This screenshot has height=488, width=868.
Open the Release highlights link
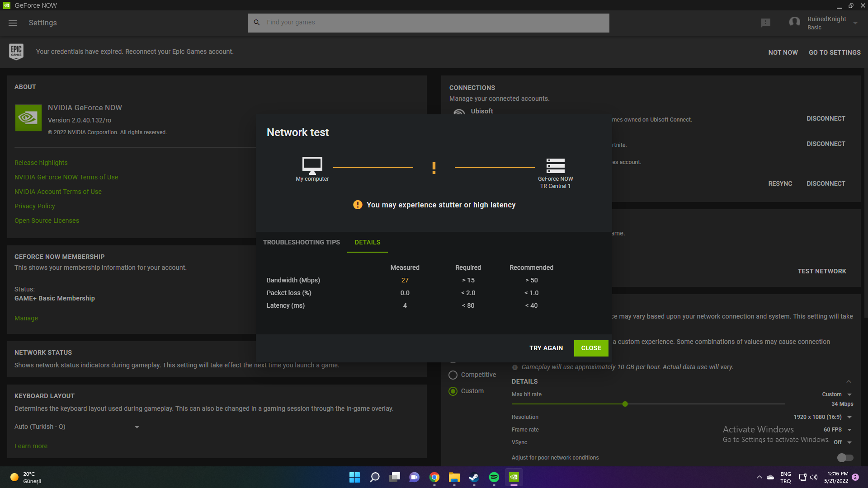pos(41,163)
